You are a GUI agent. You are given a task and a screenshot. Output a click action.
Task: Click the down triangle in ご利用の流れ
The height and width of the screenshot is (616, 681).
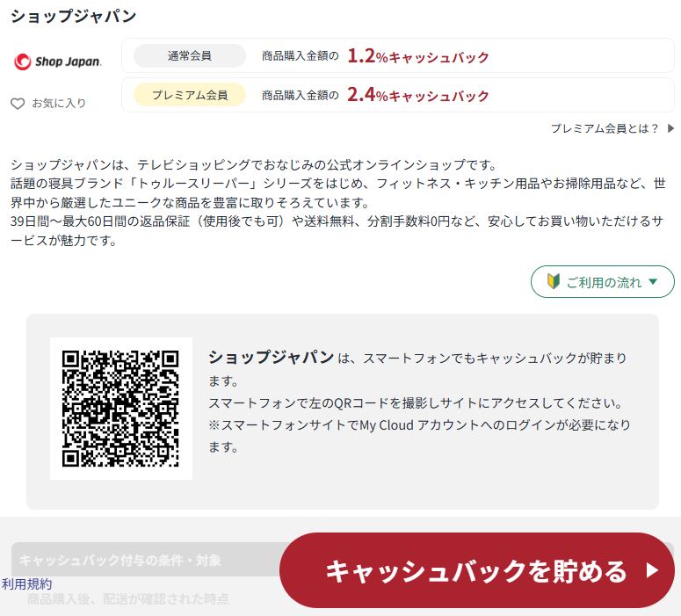(653, 282)
